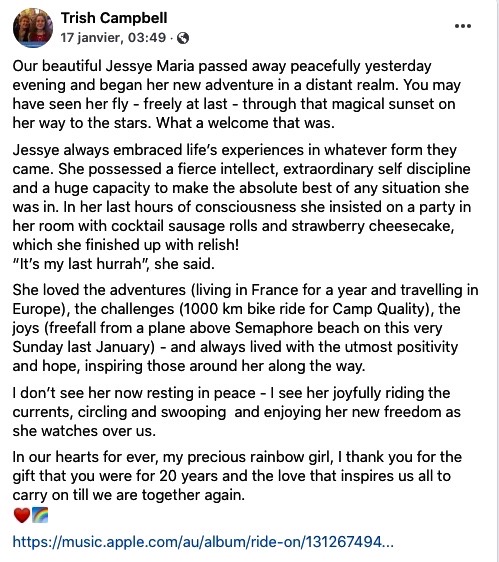Click the quote line "It's my last hurrah"

click(114, 264)
